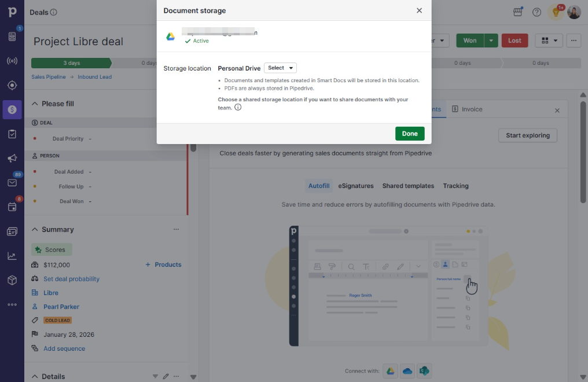Open deal more actions ellipsis button

point(574,41)
